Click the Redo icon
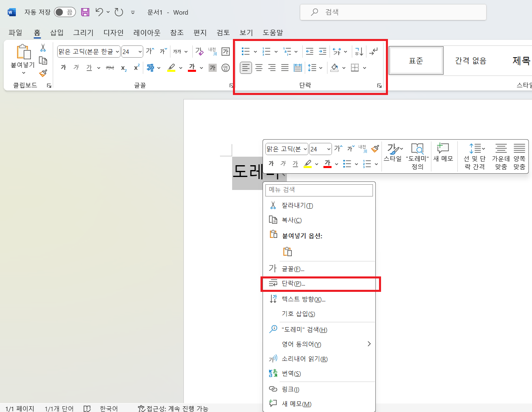The width and height of the screenshot is (532, 412). tap(119, 12)
